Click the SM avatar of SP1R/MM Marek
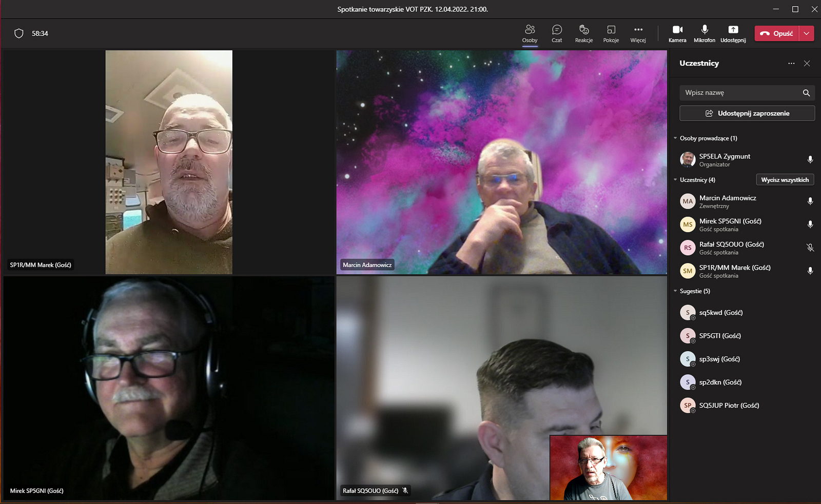Screen dimensions: 821x504 click(x=688, y=271)
